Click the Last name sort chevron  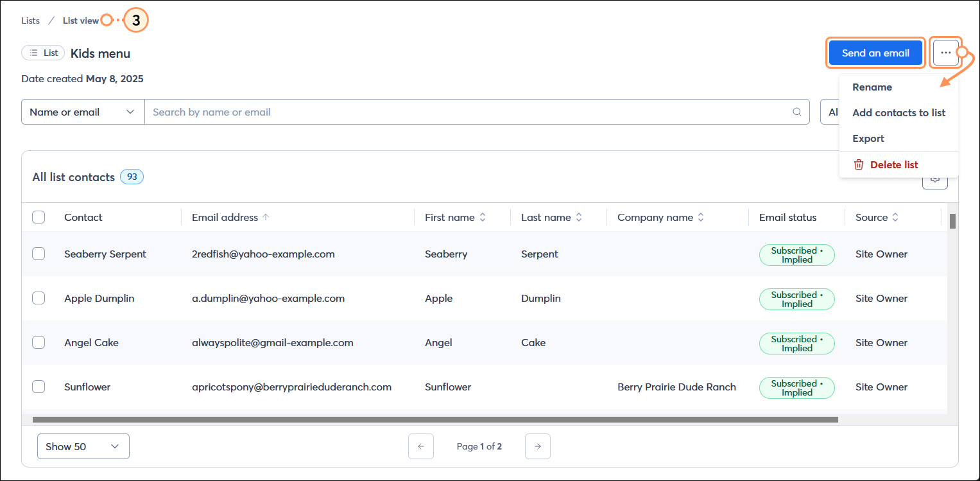pos(580,217)
